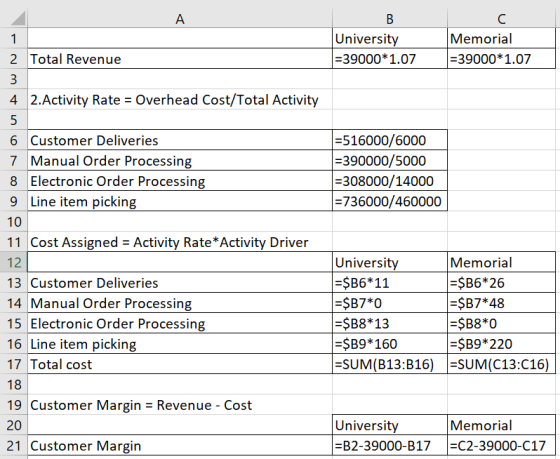Click cell with formula =$B7*48
Viewport: 560px width, 459px height.
coord(501,303)
